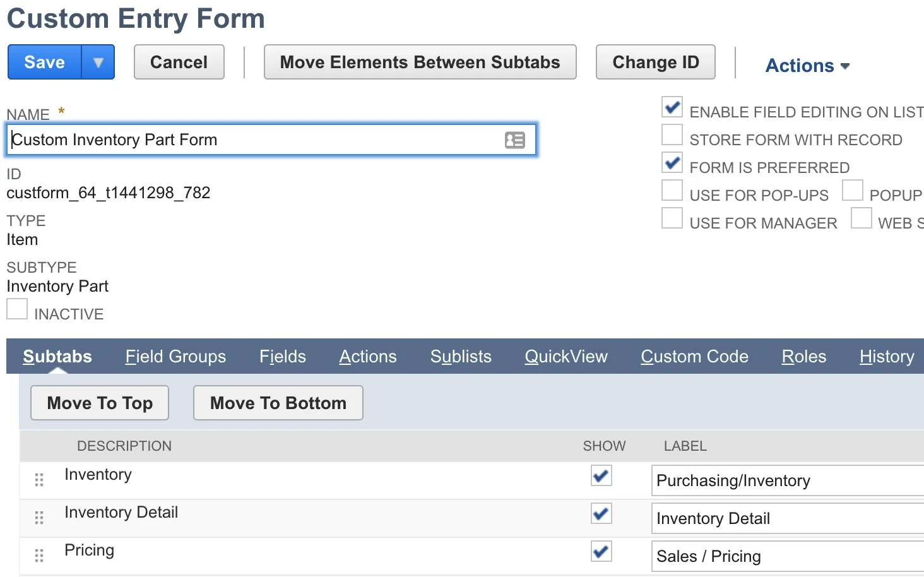924x577 pixels.
Task: Mark the form as Inactive
Action: point(17,309)
